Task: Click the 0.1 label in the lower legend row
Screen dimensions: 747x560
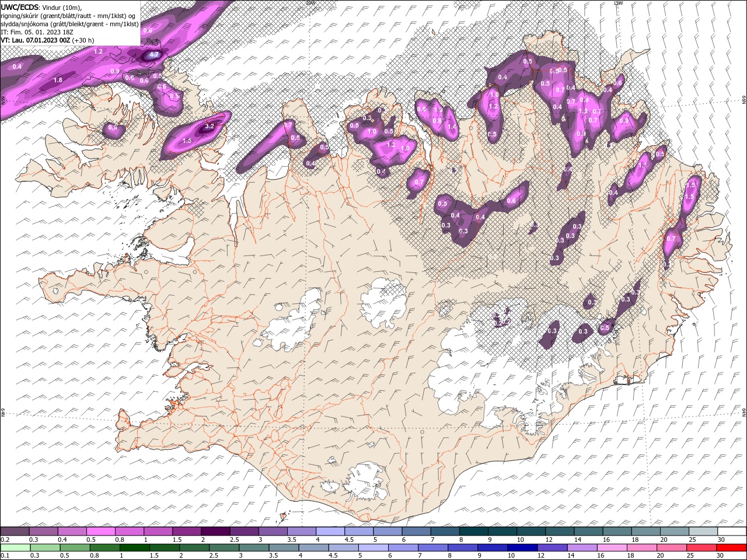Action: (x=5, y=556)
